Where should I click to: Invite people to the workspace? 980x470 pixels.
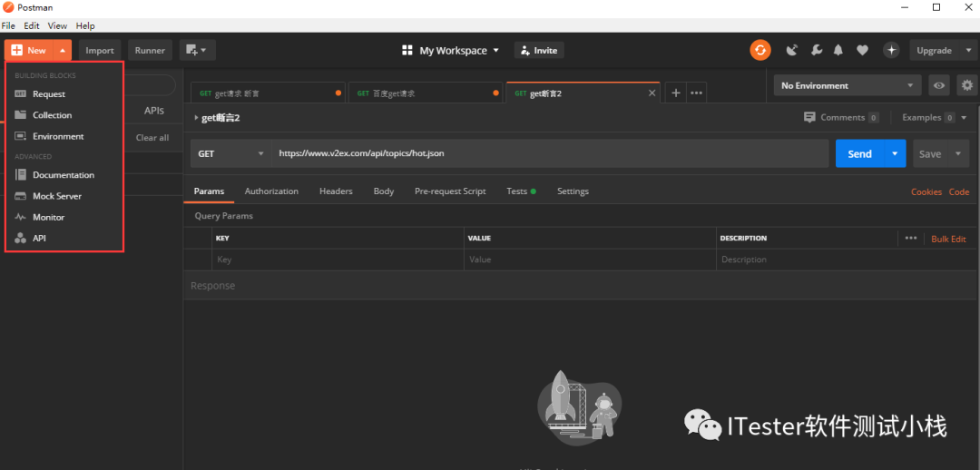539,51
